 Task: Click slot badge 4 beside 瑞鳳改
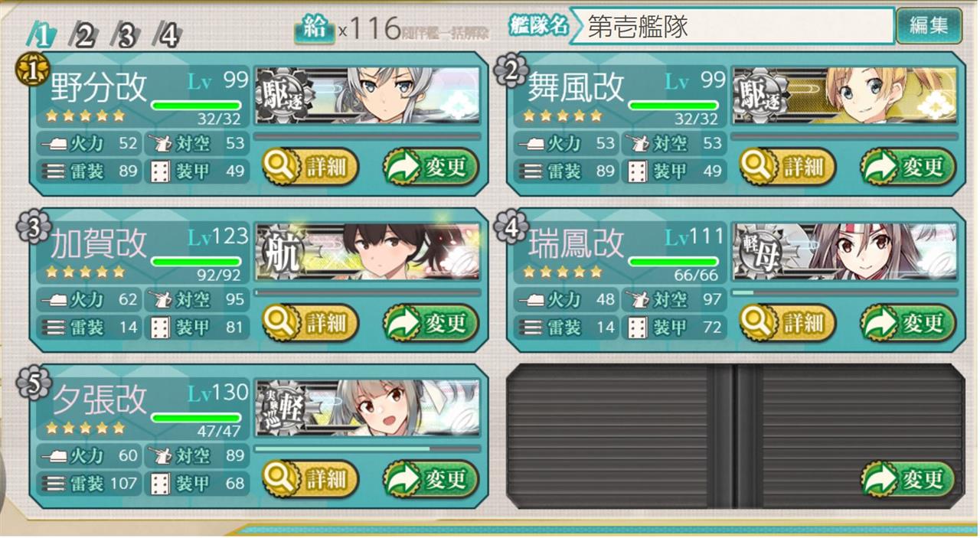pos(511,227)
